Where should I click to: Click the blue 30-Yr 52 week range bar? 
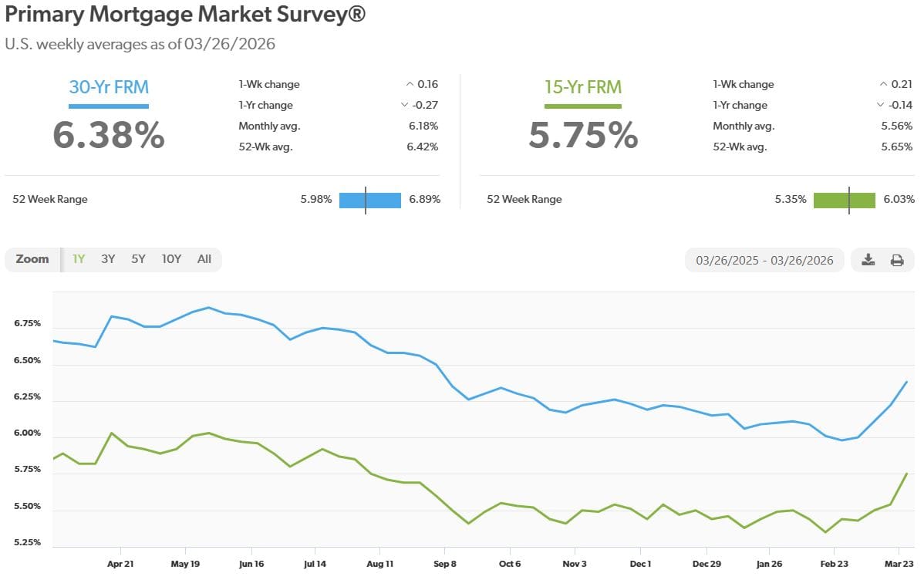coord(370,200)
